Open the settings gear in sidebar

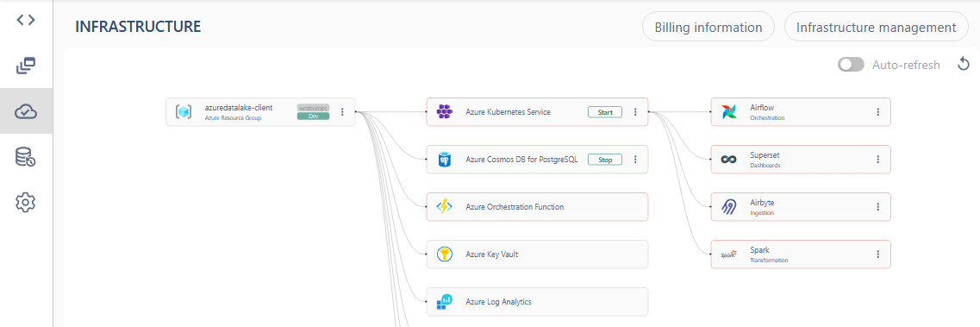[x=26, y=202]
